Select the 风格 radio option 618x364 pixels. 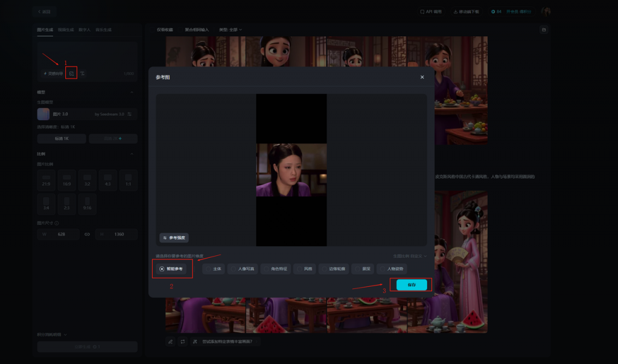click(305, 269)
